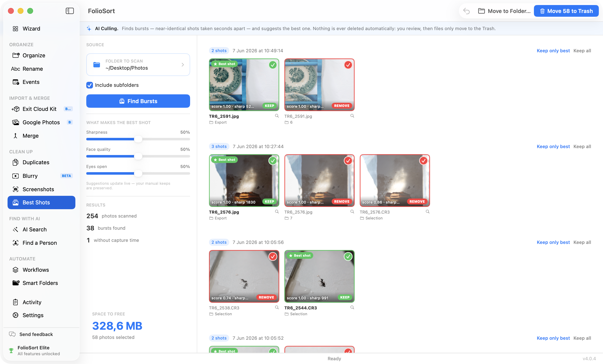Select Google Photos import

41,122
